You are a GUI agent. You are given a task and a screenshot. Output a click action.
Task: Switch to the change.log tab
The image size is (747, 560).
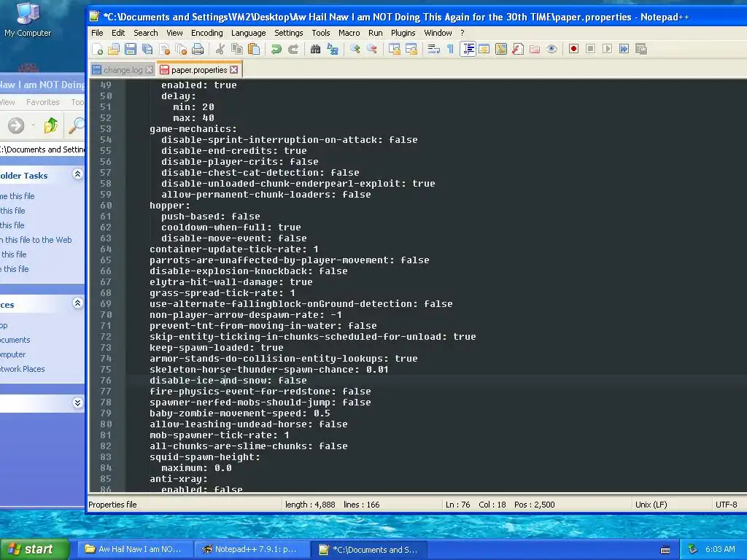coord(123,70)
